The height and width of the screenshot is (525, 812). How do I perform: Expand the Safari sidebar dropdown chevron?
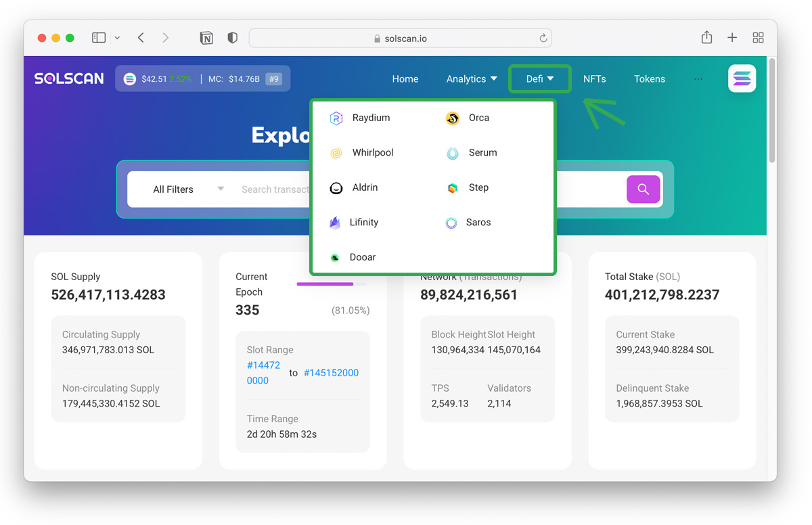click(x=117, y=38)
